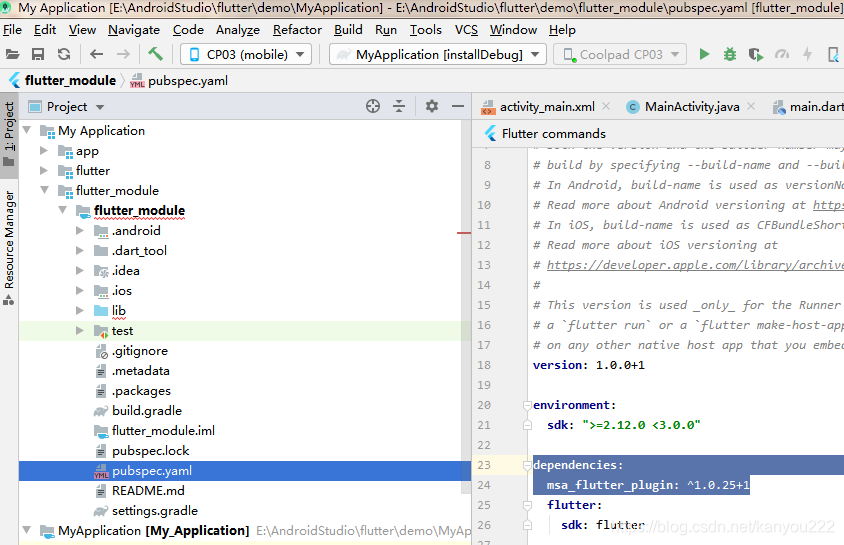Run the app with the green play icon
Screen dimensions: 844x545
(x=704, y=54)
